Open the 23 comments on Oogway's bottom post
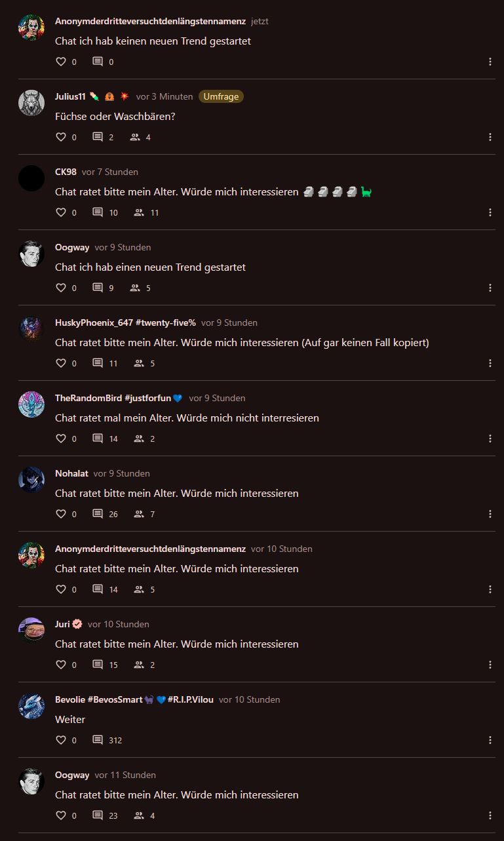The height and width of the screenshot is (841, 504). point(105,815)
